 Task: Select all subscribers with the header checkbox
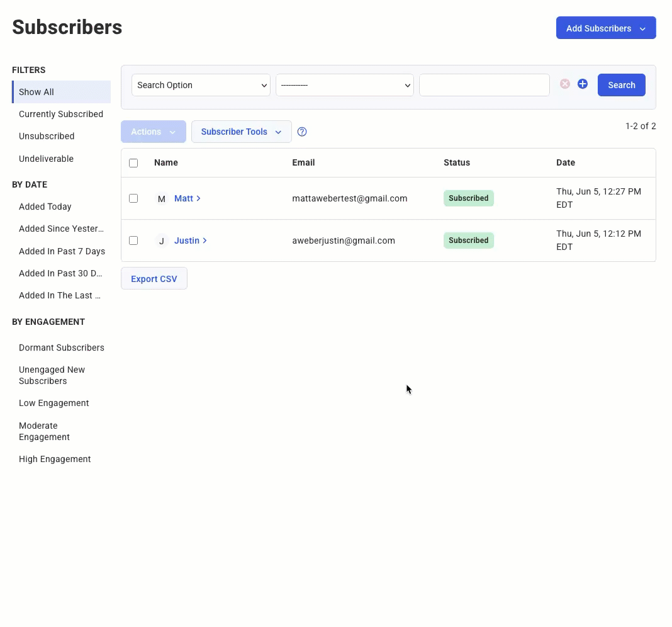pyautogui.click(x=133, y=162)
